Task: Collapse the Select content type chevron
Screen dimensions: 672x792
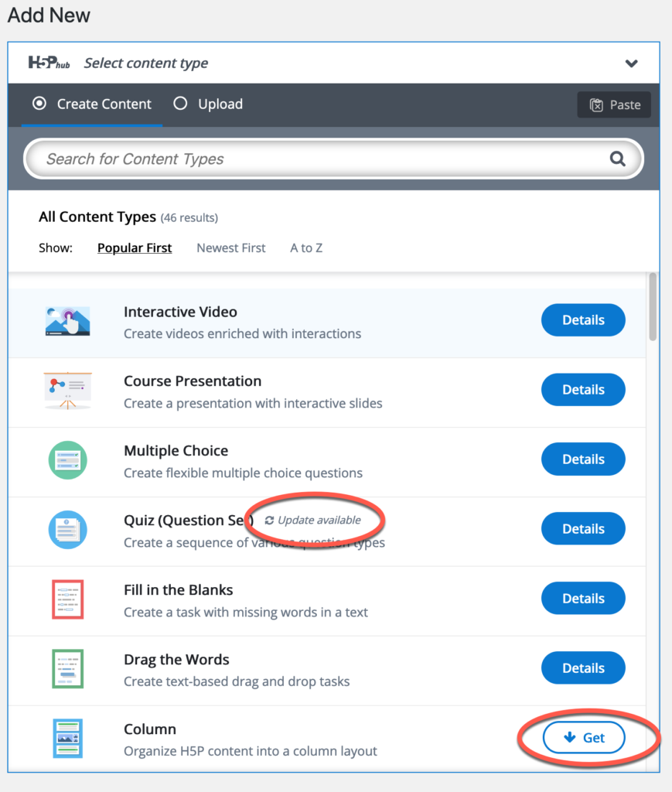Action: pyautogui.click(x=631, y=63)
